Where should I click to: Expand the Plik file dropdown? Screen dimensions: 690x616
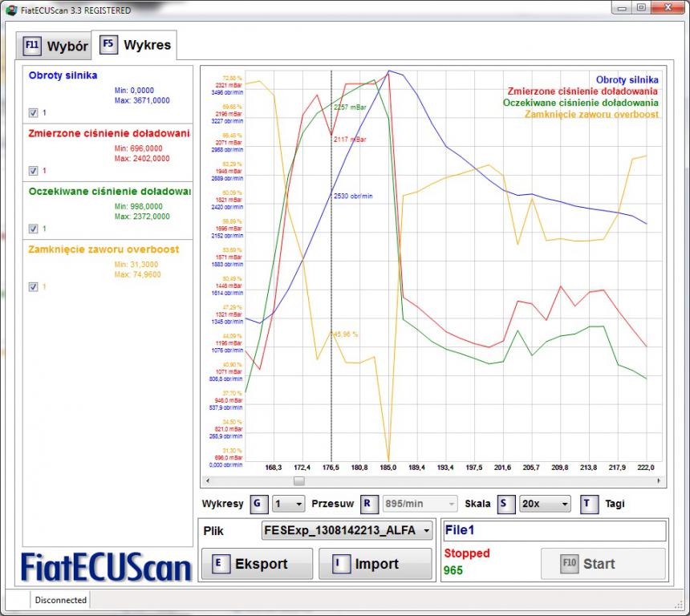tap(347, 531)
